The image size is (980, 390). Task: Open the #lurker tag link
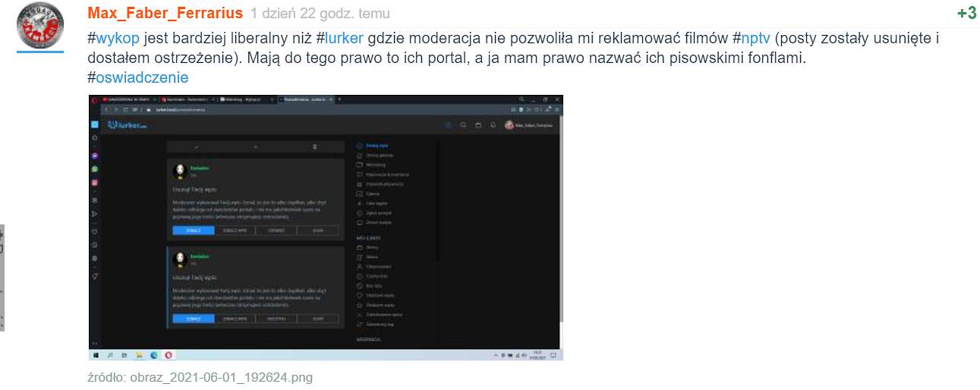(x=339, y=39)
